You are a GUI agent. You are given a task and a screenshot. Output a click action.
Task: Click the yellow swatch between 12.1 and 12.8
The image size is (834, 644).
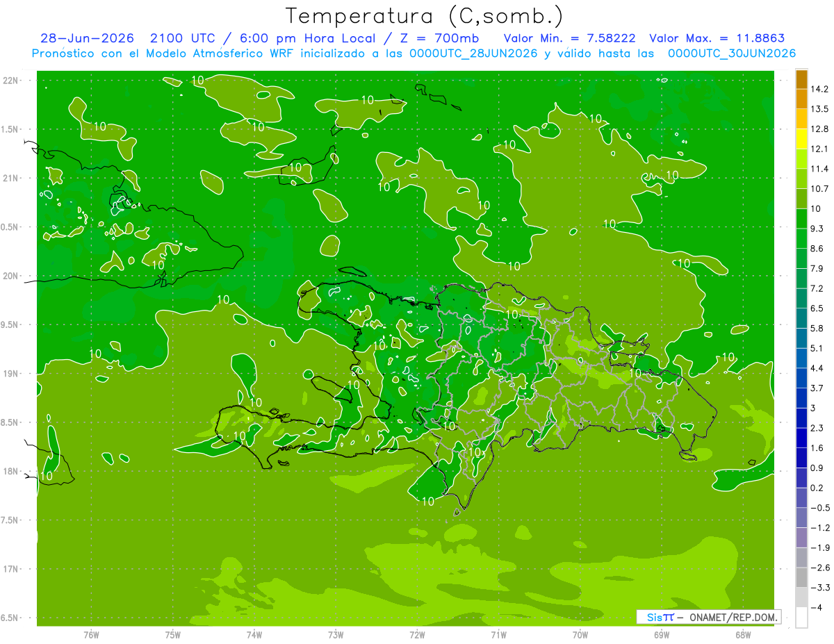pos(801,139)
